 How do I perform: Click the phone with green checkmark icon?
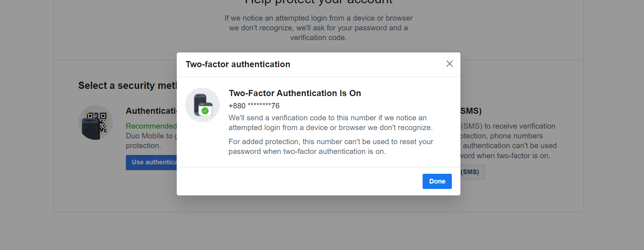[203, 105]
